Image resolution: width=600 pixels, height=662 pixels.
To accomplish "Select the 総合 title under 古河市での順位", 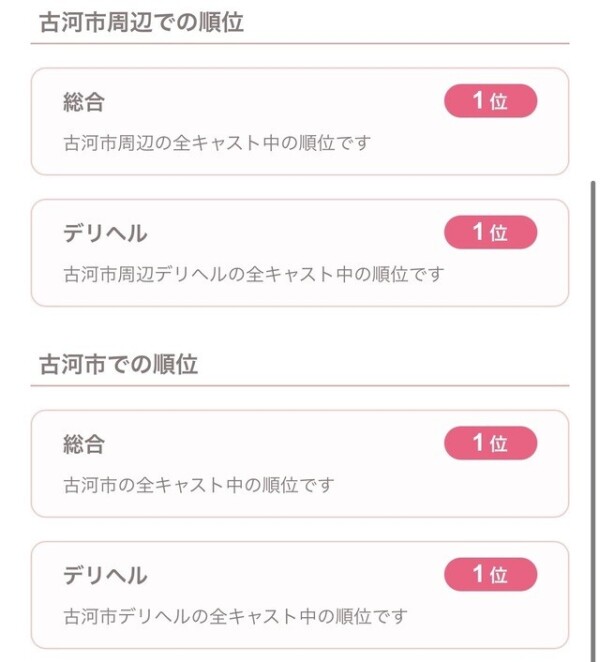I will (84, 444).
